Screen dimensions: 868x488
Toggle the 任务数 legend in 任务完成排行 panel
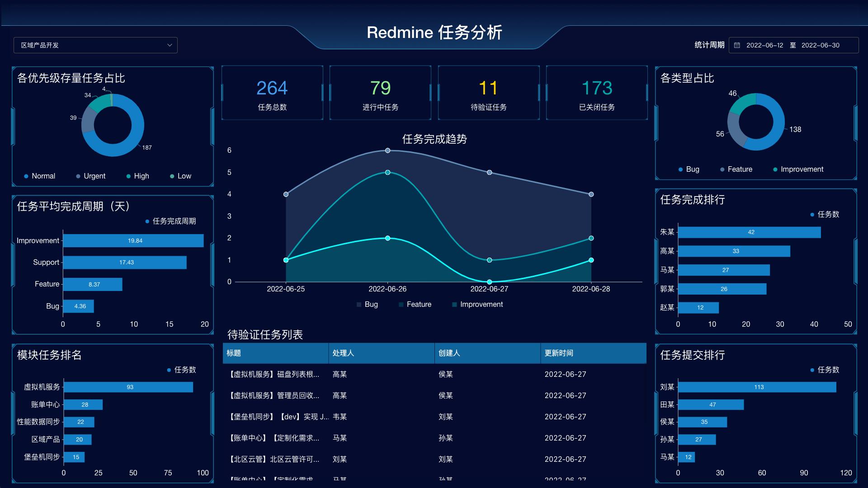826,215
